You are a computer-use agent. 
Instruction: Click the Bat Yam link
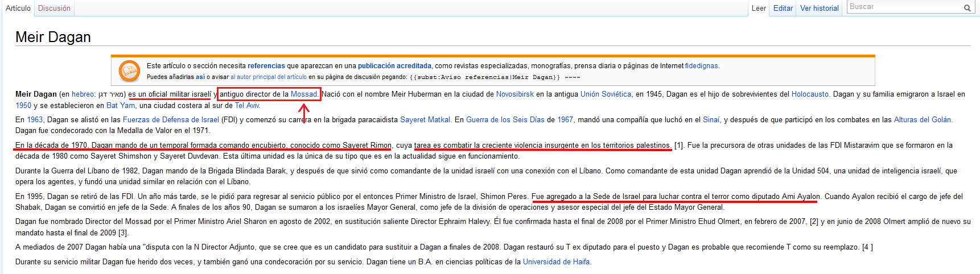pos(121,106)
